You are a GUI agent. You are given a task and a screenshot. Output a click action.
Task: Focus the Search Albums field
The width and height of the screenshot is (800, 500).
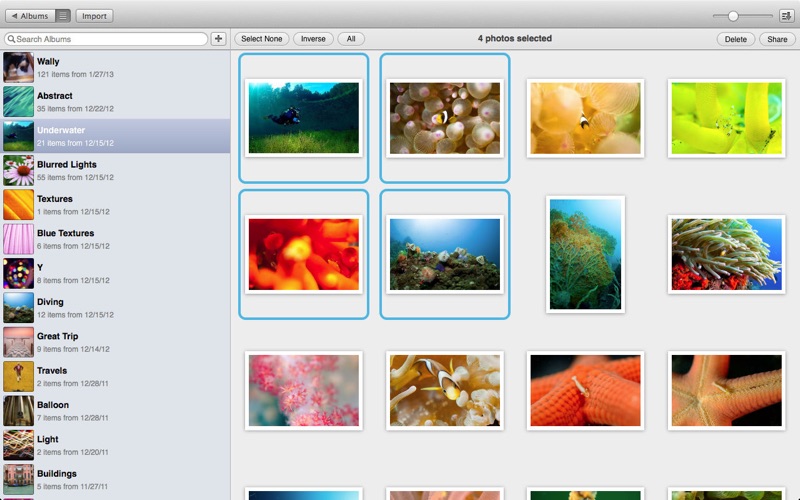[106, 39]
